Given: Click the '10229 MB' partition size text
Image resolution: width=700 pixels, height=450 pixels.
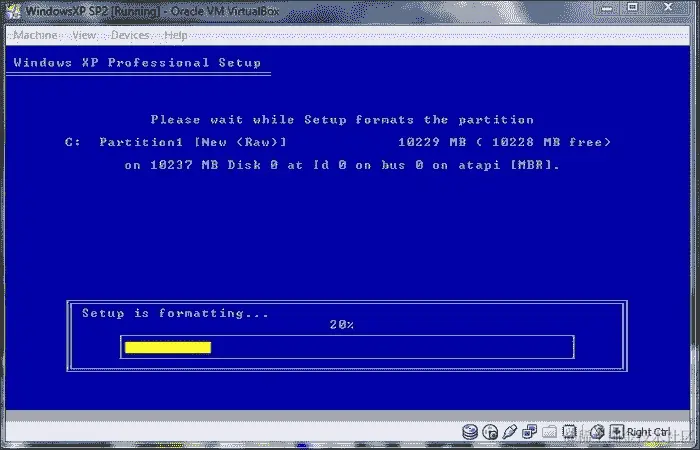Looking at the screenshot, I should coord(432,142).
